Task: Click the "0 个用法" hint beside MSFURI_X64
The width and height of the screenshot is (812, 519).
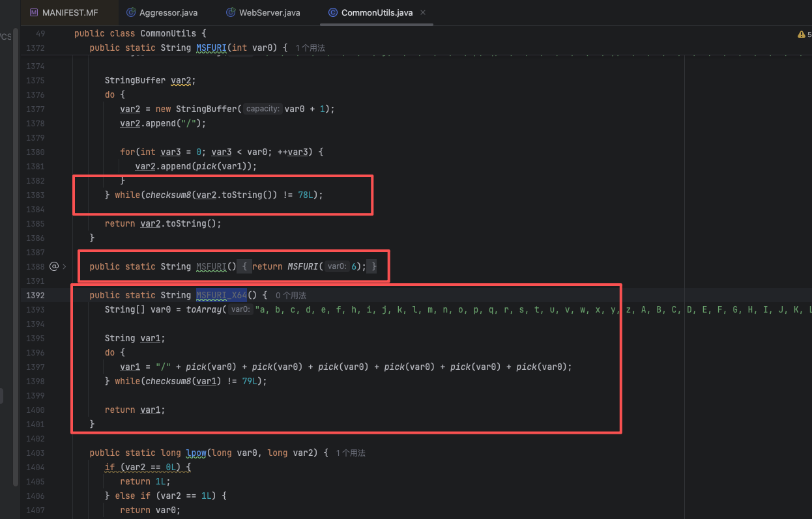Action: click(291, 296)
